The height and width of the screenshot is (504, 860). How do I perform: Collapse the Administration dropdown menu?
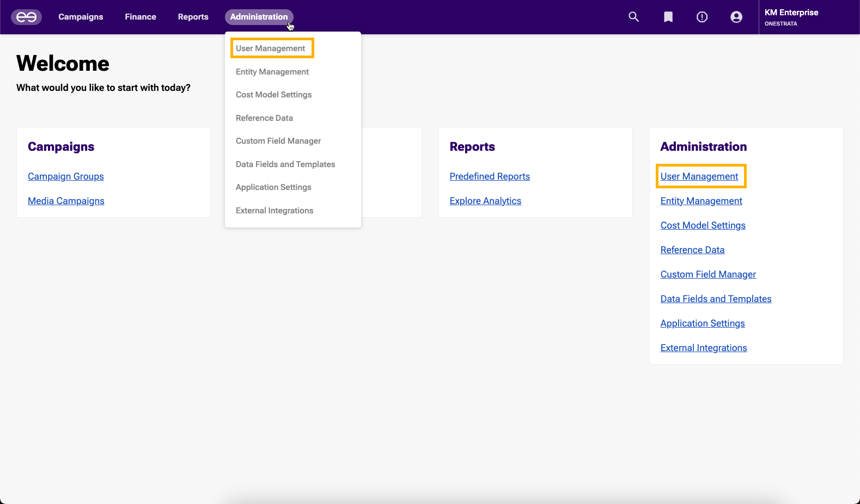pyautogui.click(x=259, y=17)
